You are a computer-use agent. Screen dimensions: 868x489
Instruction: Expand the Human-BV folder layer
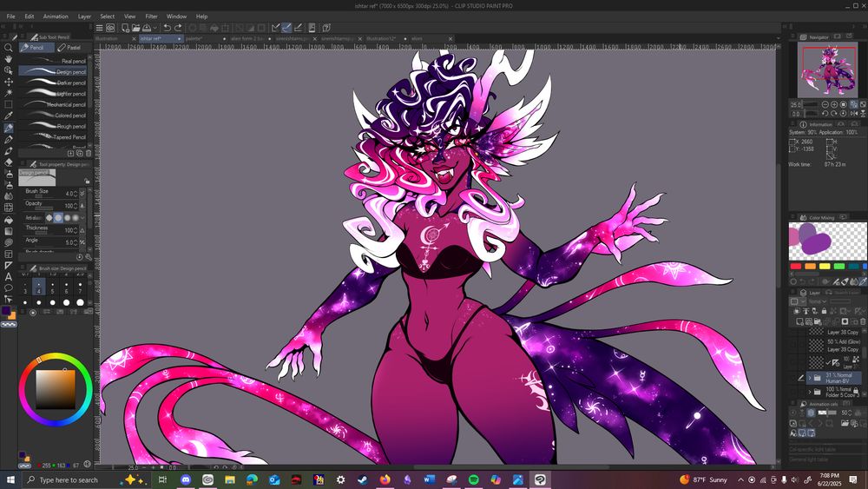pos(810,378)
